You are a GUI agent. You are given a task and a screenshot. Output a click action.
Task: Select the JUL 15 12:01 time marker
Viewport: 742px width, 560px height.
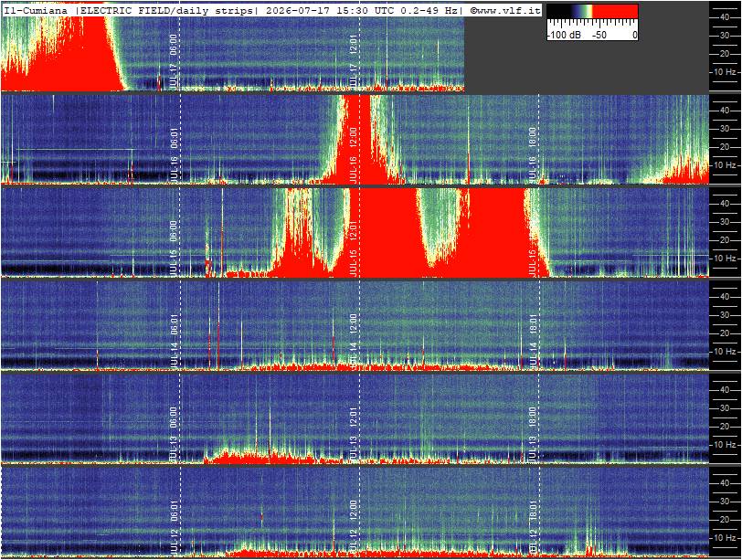point(353,248)
